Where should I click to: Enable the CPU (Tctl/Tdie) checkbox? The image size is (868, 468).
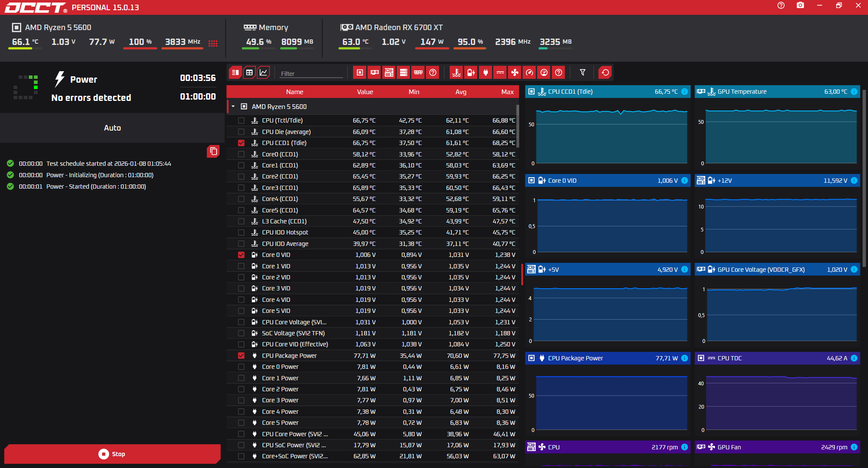point(241,120)
